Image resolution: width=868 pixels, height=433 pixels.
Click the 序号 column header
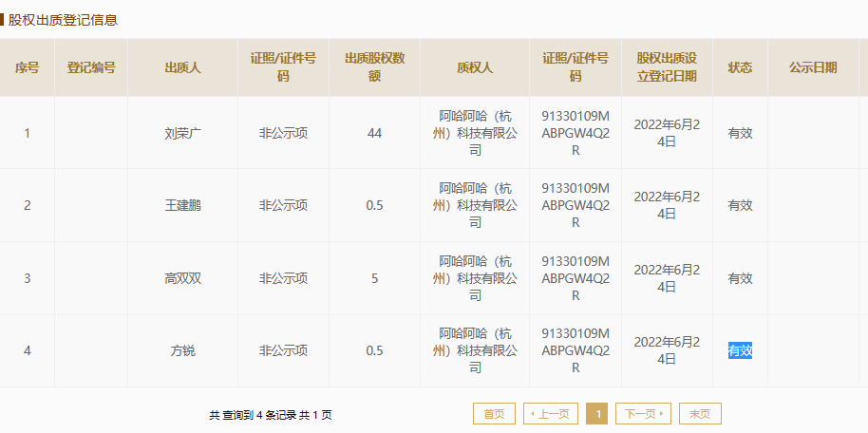coord(28,67)
